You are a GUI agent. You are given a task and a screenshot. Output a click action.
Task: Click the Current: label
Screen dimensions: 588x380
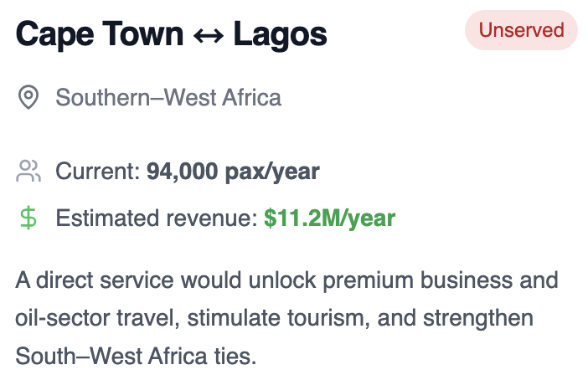point(98,172)
